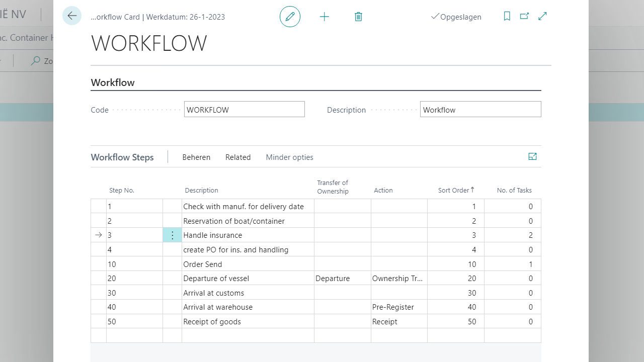Screen dimensions: 644x362
Task: Bookmark this Workflow Card page
Action: click(507, 16)
